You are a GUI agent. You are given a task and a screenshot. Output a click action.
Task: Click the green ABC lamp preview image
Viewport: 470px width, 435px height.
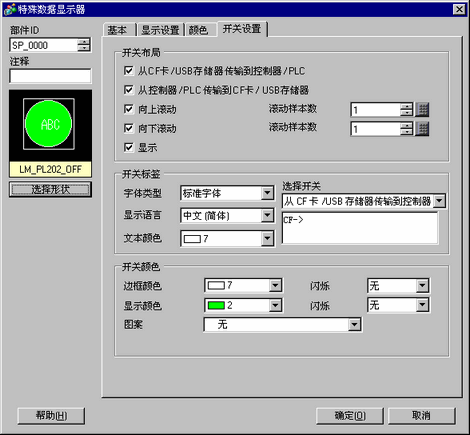click(x=49, y=124)
